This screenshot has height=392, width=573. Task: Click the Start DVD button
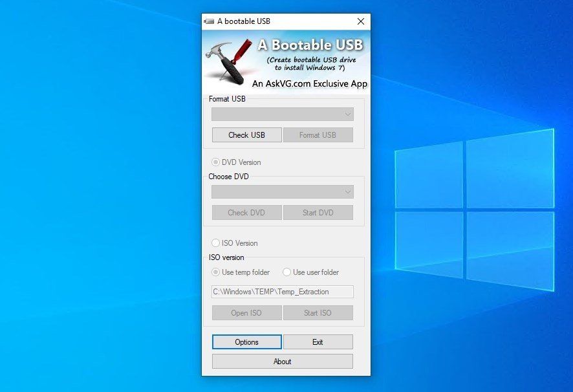pos(318,212)
